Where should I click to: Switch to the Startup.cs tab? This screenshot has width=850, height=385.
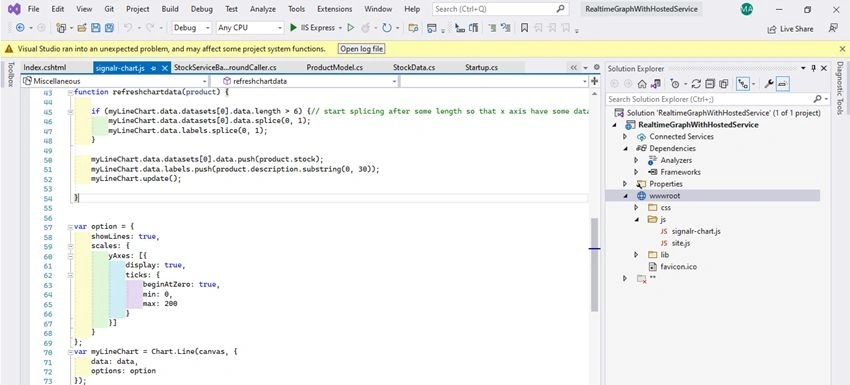pos(481,68)
